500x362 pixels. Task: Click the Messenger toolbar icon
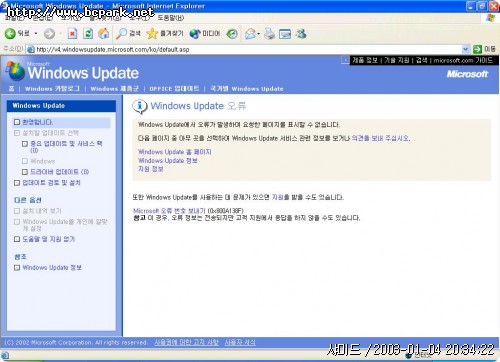(x=301, y=34)
